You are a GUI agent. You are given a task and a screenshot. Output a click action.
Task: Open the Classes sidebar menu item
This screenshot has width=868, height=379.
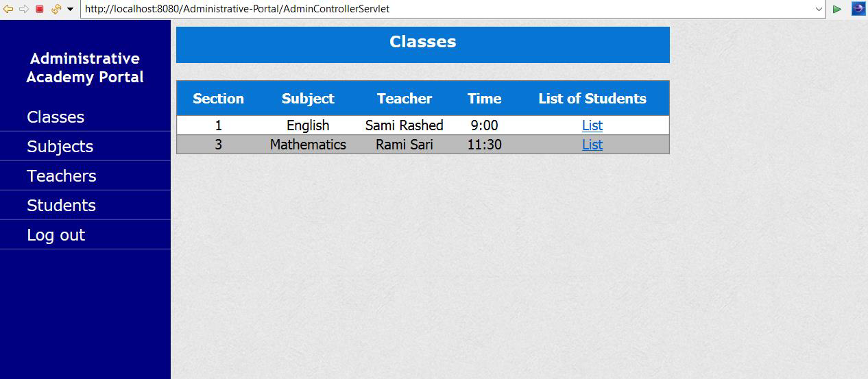56,117
